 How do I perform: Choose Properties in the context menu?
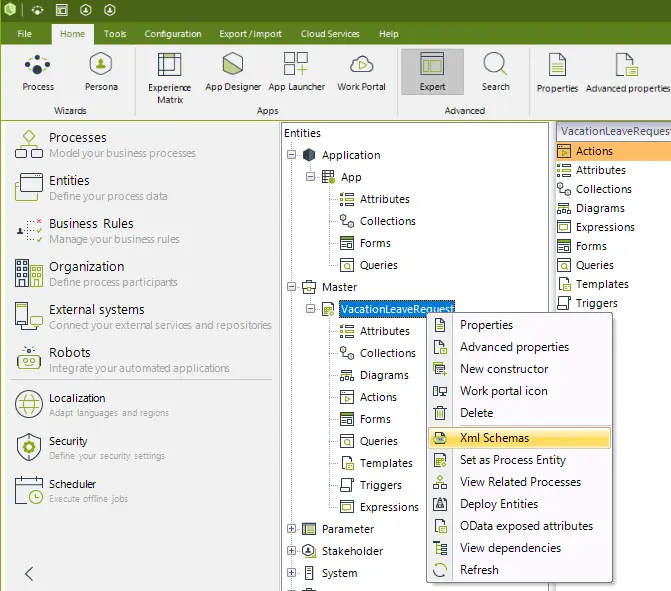[519, 325]
